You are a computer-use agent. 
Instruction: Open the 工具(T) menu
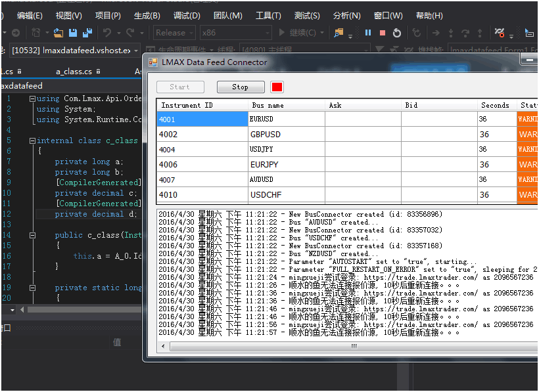tap(268, 16)
